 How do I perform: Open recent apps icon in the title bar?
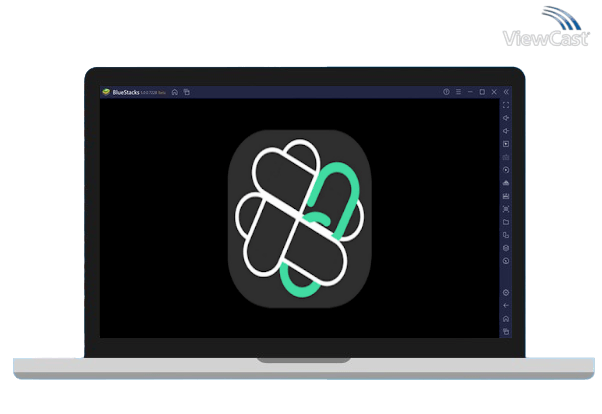click(x=187, y=92)
